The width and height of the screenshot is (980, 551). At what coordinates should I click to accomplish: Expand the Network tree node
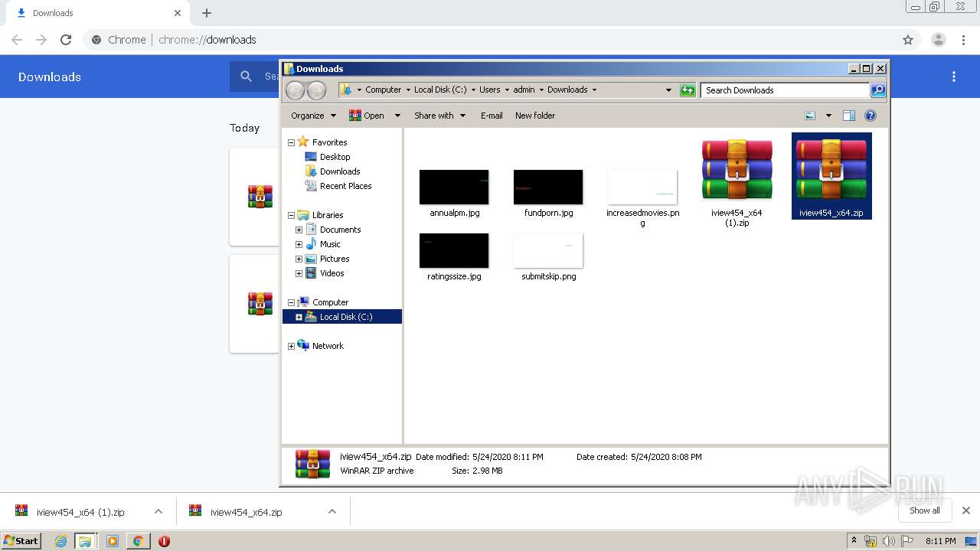[291, 346]
